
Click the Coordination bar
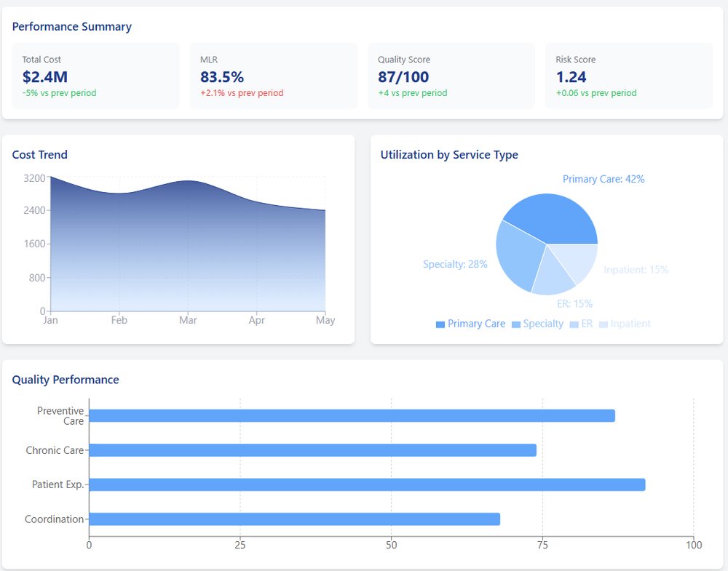click(x=294, y=519)
